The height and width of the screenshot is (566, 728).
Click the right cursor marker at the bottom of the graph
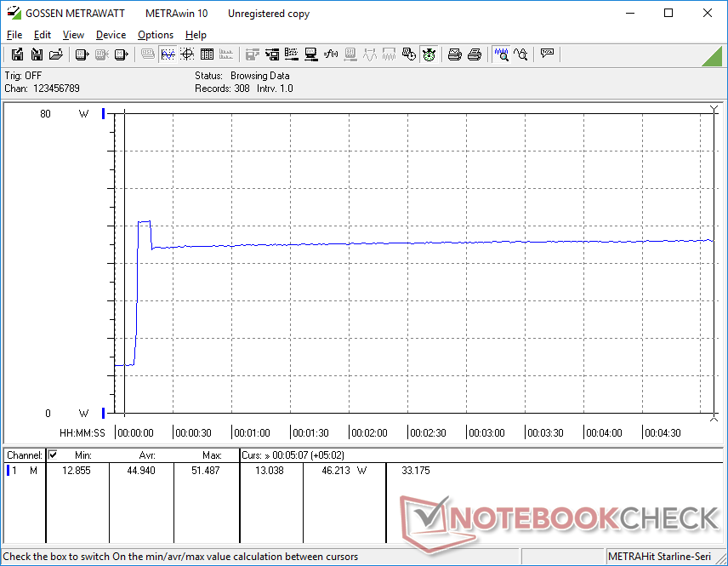714,418
